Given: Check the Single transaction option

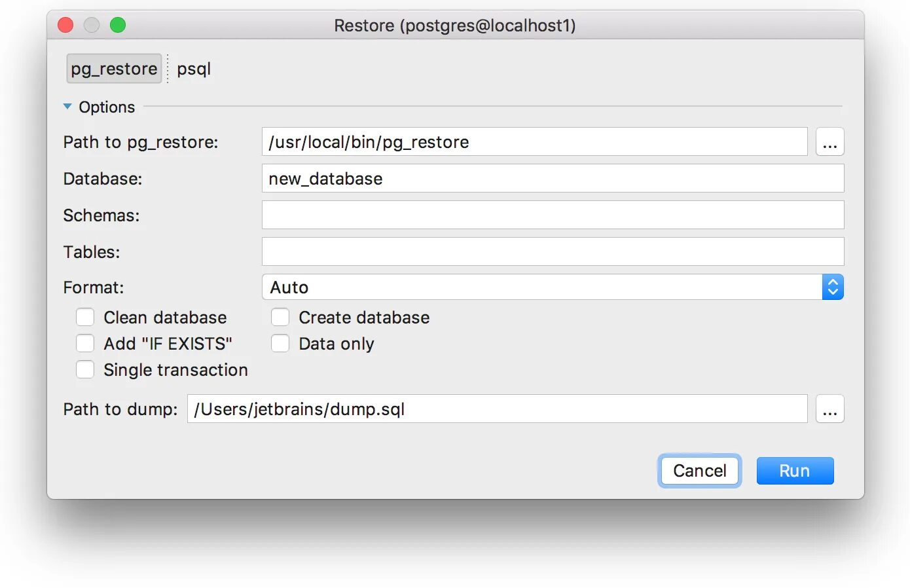Looking at the screenshot, I should (85, 370).
